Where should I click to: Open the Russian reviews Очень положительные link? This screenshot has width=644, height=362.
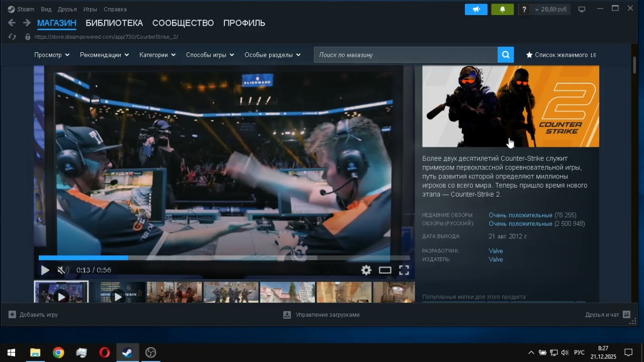pos(520,224)
